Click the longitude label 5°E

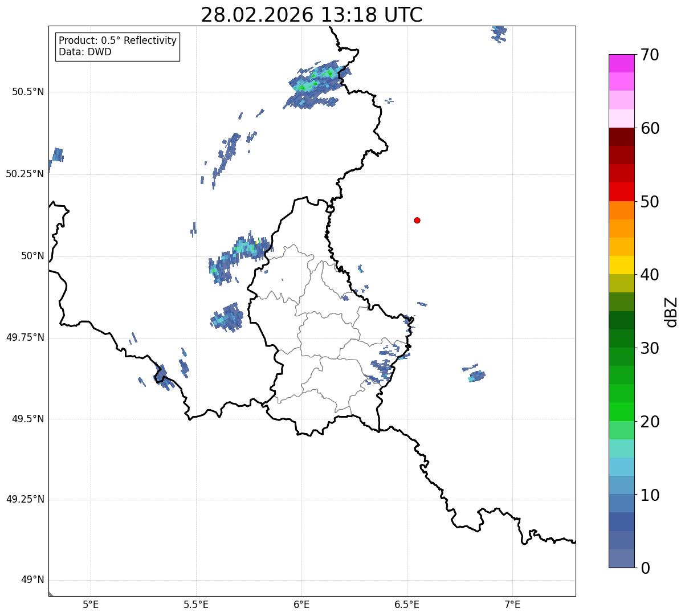[x=91, y=605]
